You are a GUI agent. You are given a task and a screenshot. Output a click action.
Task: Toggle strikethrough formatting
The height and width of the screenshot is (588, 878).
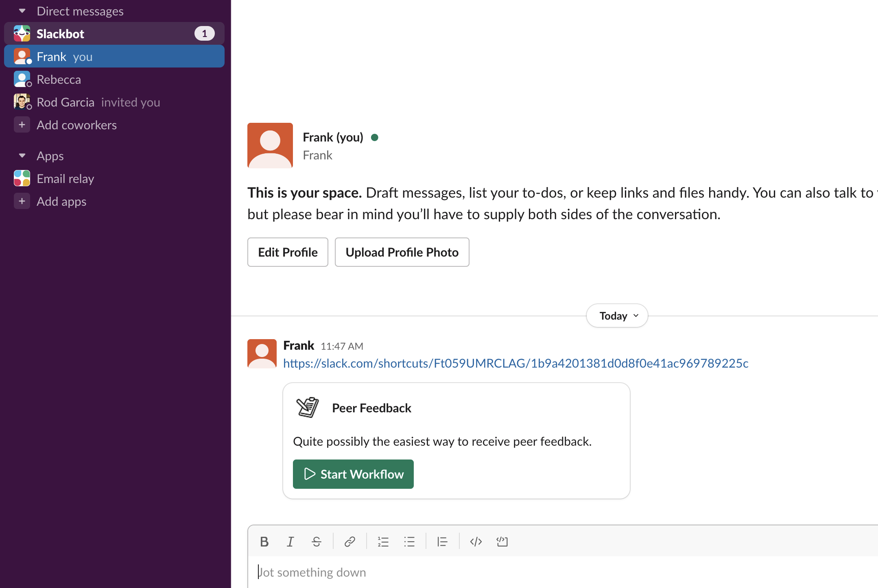(x=316, y=541)
